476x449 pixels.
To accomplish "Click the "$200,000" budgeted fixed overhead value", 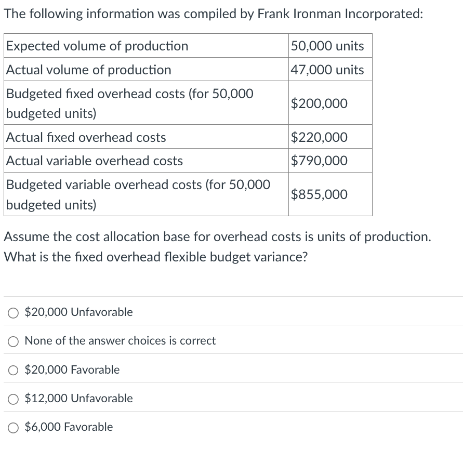I will pos(319,103).
